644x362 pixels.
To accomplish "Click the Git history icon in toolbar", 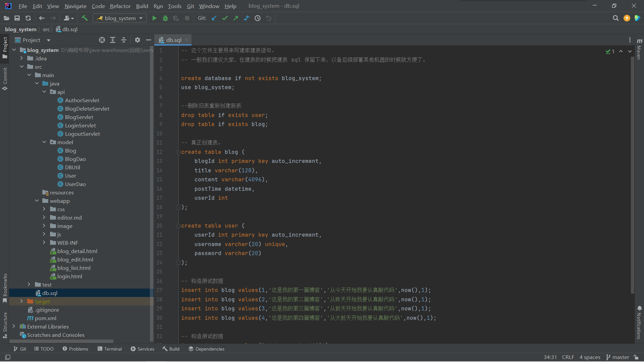I will [x=257, y=18].
